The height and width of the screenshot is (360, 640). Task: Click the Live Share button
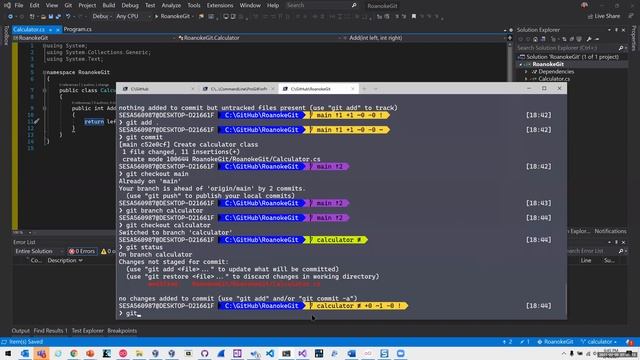pyautogui.click(x=604, y=16)
